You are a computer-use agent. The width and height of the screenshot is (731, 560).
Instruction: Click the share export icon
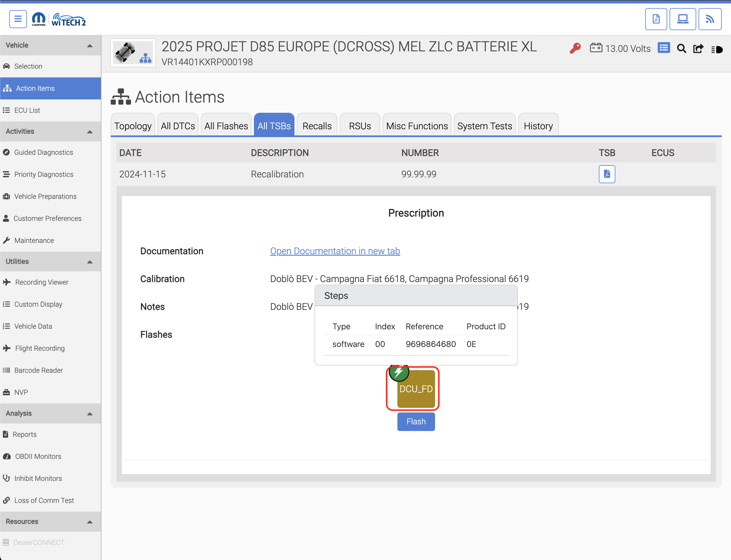pos(698,49)
